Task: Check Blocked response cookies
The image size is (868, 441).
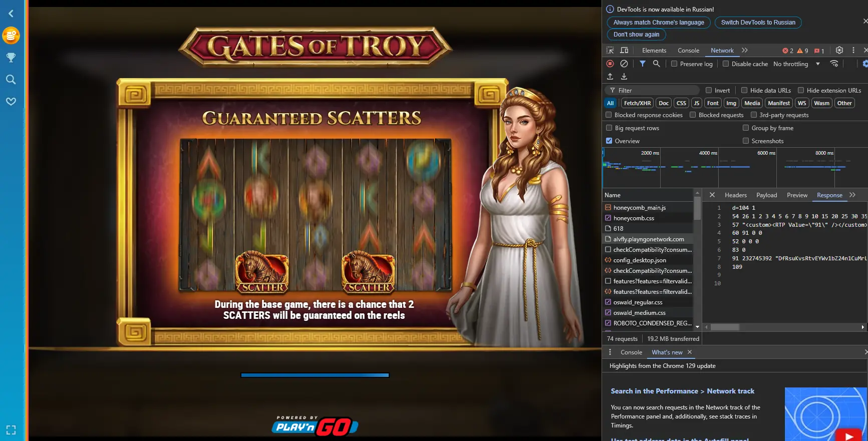Action: pos(609,115)
